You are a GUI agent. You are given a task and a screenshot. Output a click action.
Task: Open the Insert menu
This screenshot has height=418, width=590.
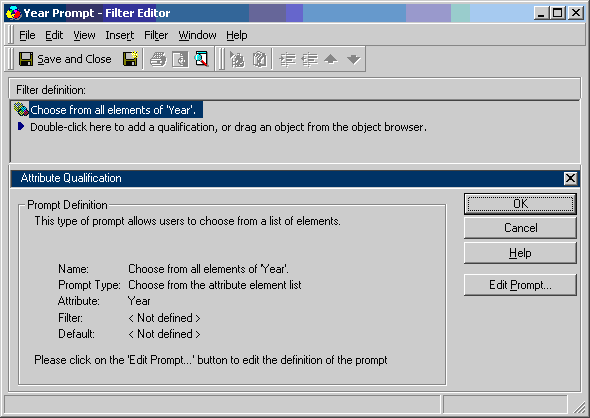120,35
